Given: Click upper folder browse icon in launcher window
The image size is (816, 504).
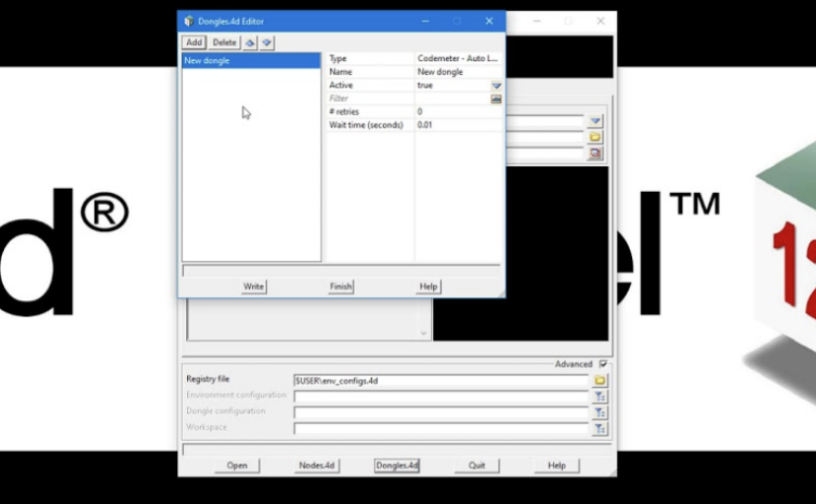Looking at the screenshot, I should 595,137.
